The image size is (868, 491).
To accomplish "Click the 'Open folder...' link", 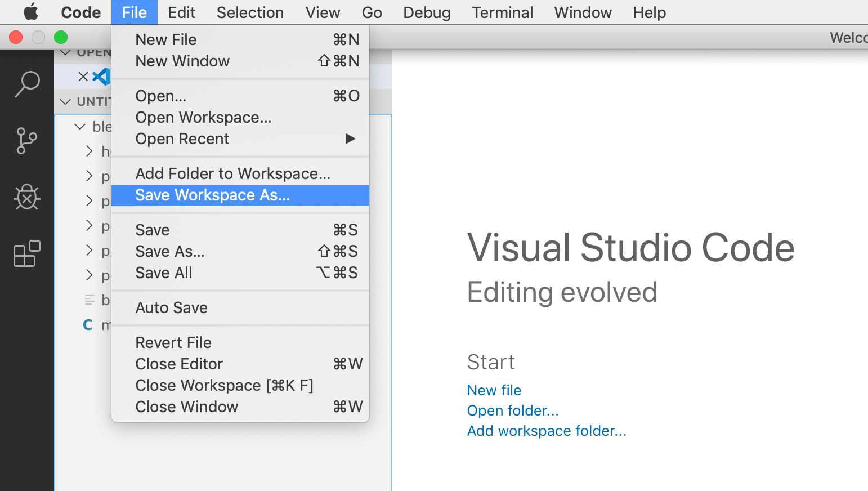I will click(513, 410).
